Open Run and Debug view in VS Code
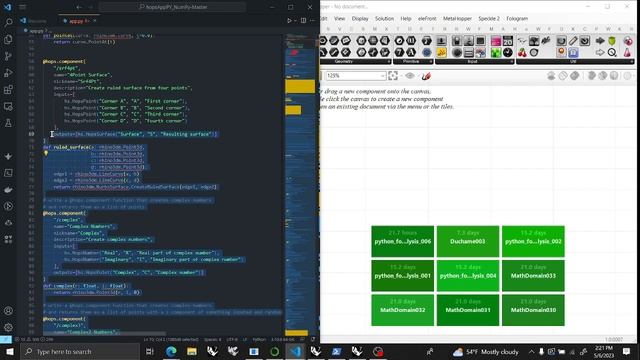This screenshot has height=360, width=640. click(x=8, y=73)
